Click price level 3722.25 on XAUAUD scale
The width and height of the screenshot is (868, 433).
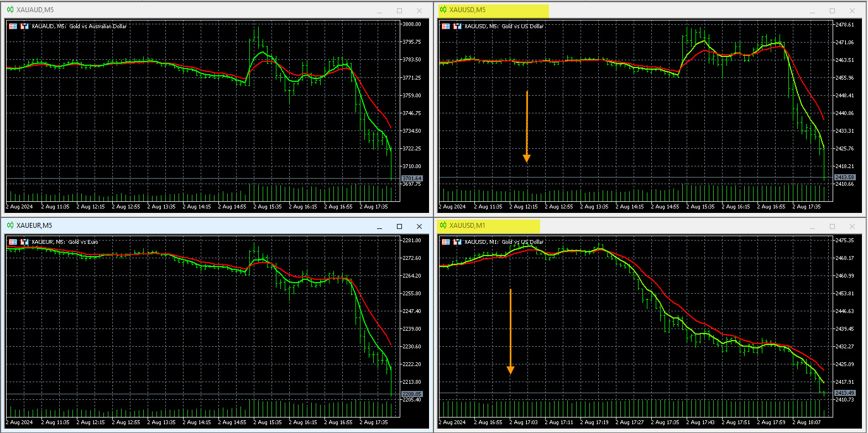click(x=412, y=148)
